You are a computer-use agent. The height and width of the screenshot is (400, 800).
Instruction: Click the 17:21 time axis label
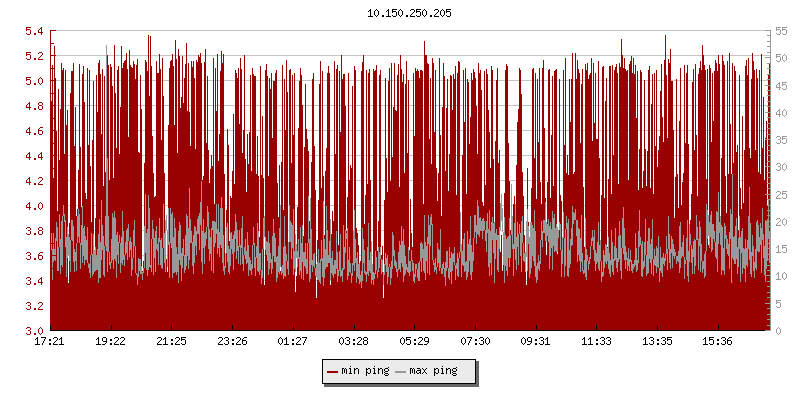point(50,342)
